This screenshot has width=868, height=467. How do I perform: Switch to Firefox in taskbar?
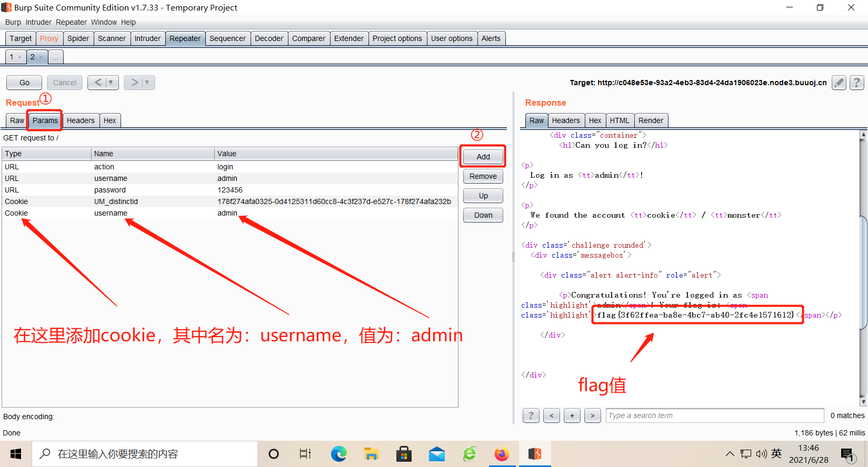502,454
